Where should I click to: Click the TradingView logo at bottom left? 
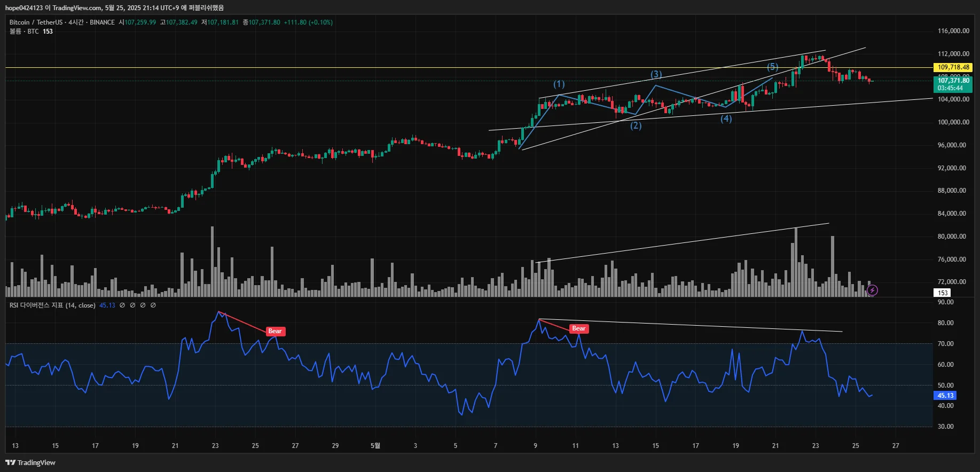click(x=30, y=462)
